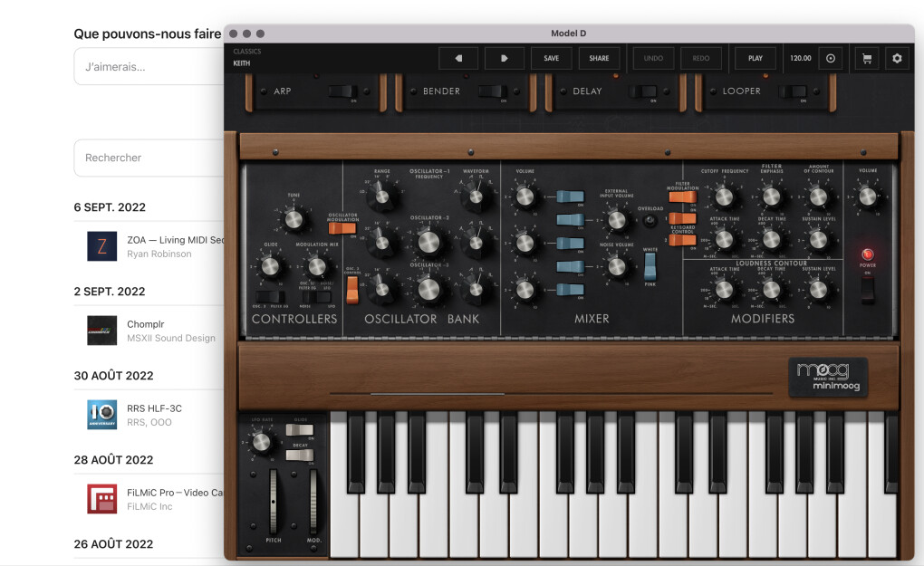Screen dimensions: 924x566
Task: Toggle the noise mixer blue switch
Action: click(570, 266)
